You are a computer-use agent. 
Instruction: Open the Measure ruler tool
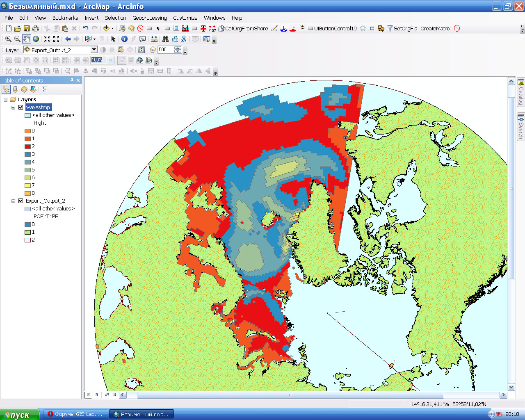coord(154,39)
